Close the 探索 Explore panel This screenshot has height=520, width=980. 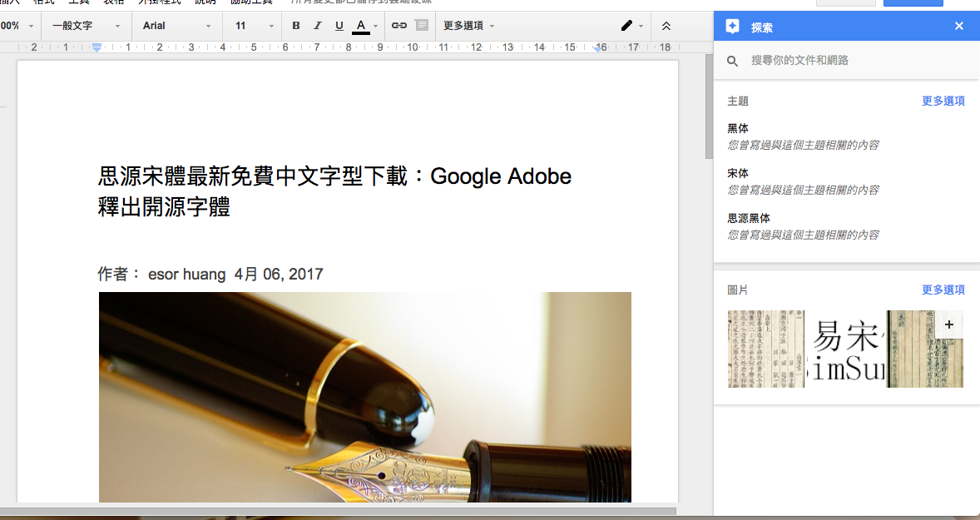958,27
